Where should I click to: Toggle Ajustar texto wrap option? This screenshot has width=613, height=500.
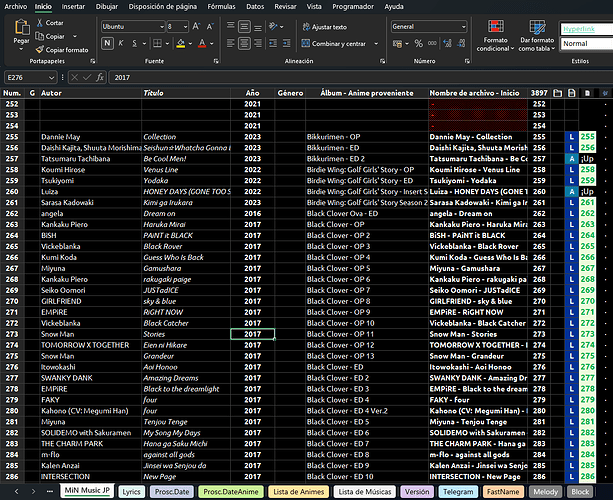tap(324, 27)
